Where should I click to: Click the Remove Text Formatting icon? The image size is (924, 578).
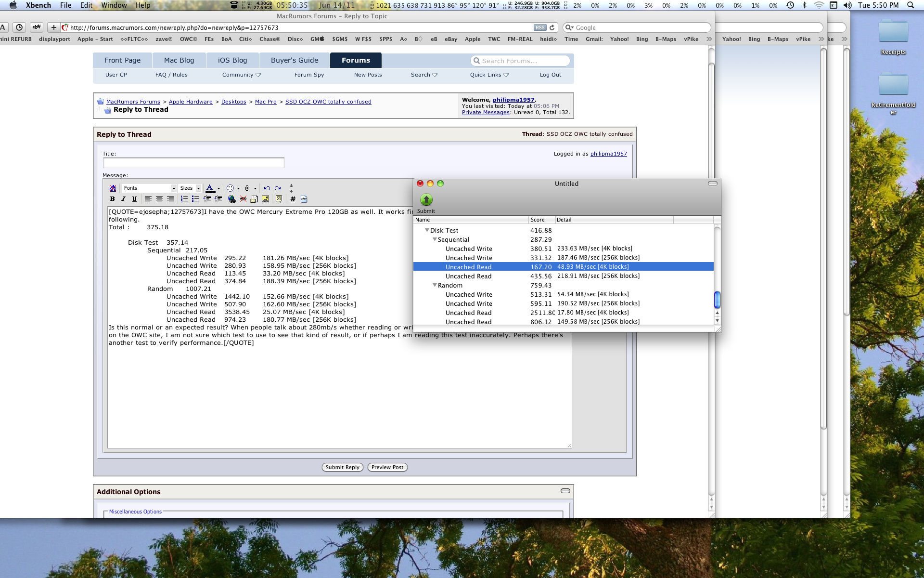coord(112,188)
